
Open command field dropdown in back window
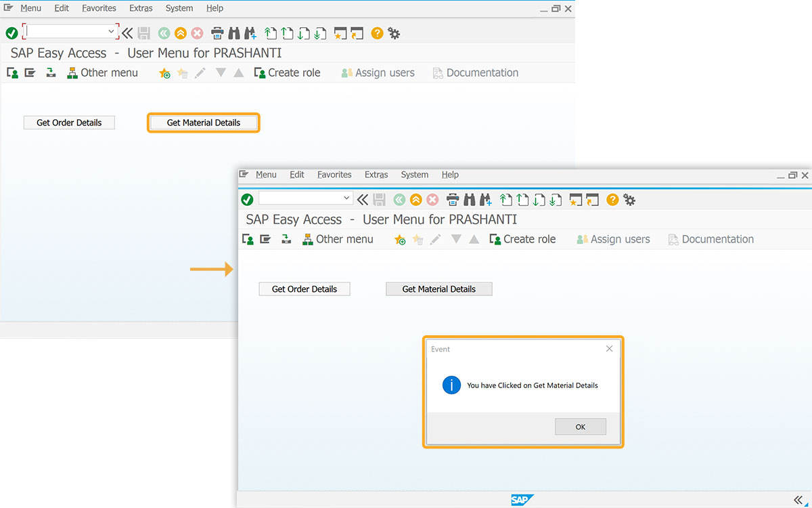(x=112, y=32)
